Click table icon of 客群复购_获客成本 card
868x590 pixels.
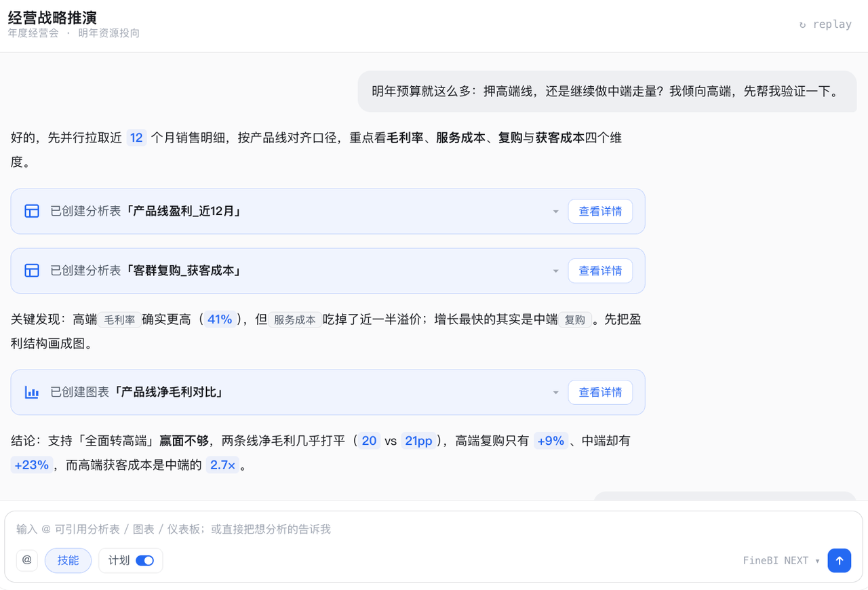tap(32, 271)
